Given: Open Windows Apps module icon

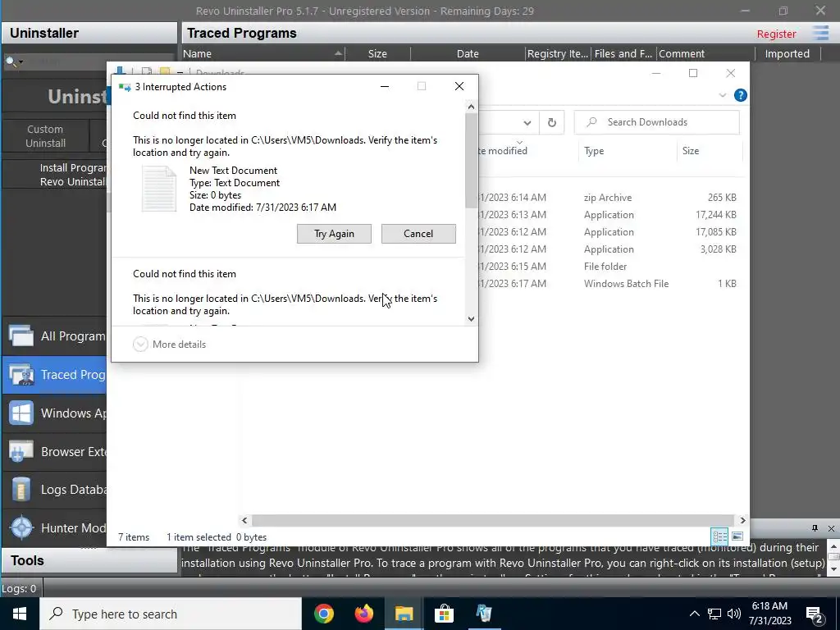Looking at the screenshot, I should click(x=21, y=413).
